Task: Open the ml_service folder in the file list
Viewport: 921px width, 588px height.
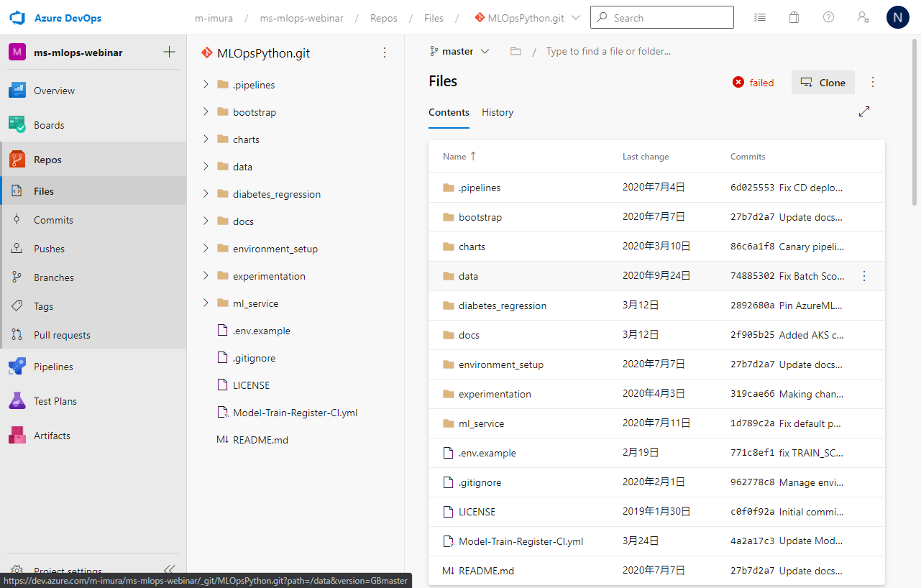Action: point(481,423)
